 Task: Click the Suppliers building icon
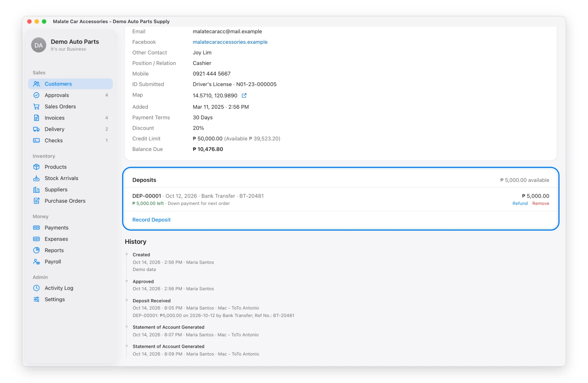click(36, 189)
